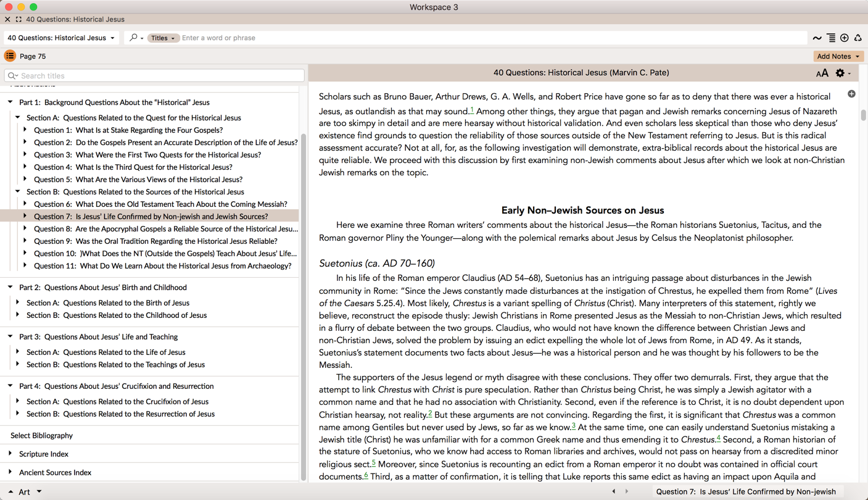
Task: Open footnote 2 link after 'not reality'
Action: tap(430, 414)
